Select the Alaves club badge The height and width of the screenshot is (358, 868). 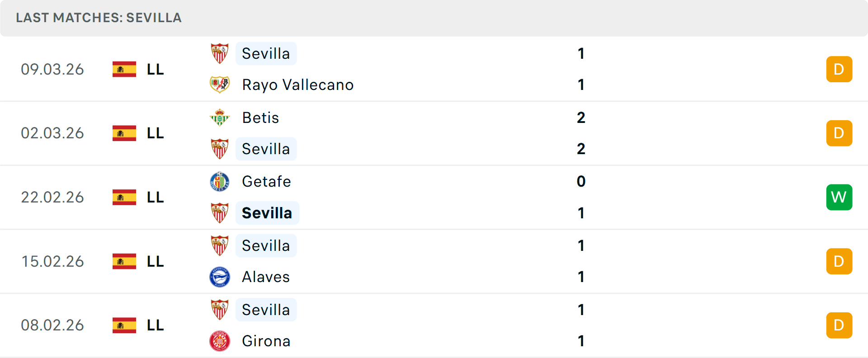[x=220, y=277]
